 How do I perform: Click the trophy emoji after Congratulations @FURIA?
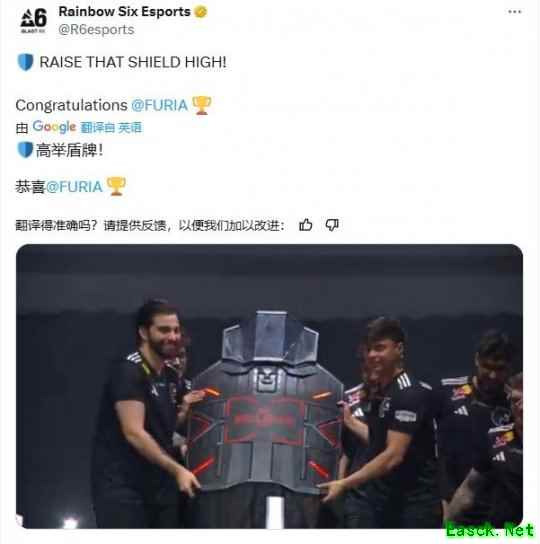click(x=202, y=105)
